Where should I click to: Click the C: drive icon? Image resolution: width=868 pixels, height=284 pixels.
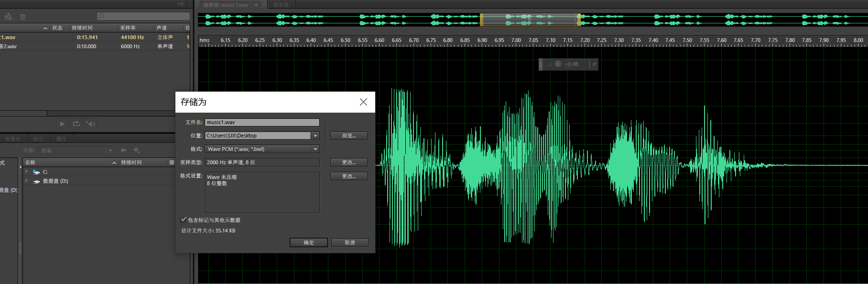(x=36, y=172)
